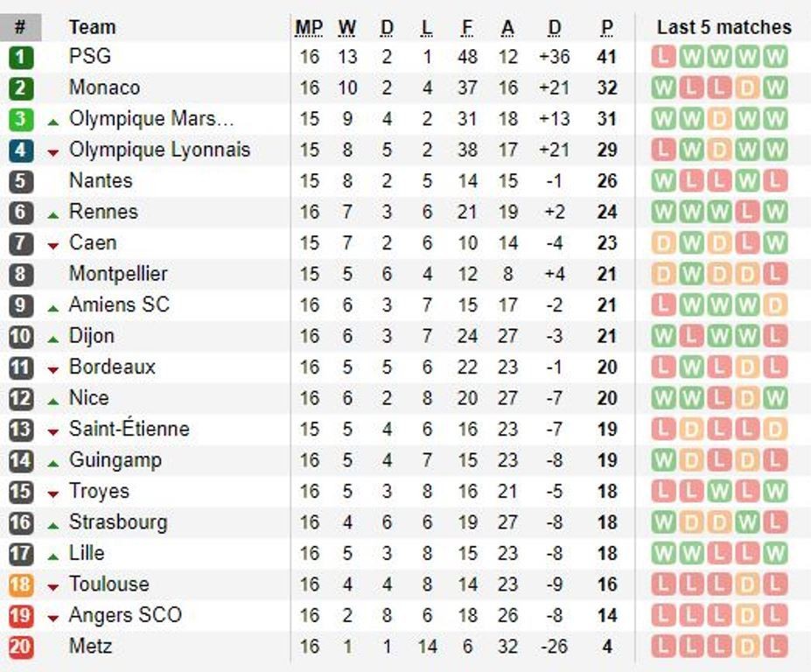This screenshot has height=672, width=811.
Task: Click the green rank 1 badge beside PSG
Action: [x=21, y=58]
